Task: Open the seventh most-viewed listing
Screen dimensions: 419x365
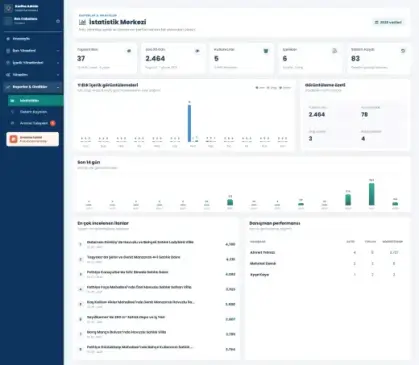Action: [x=157, y=334]
